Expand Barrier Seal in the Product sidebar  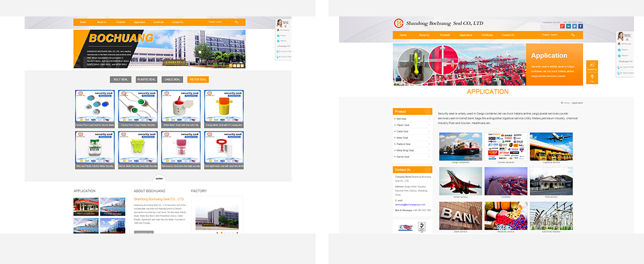(x=412, y=157)
